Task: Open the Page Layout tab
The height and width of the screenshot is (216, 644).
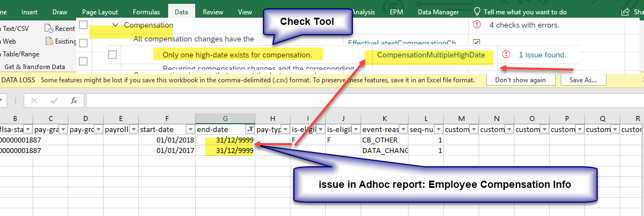Action: click(100, 12)
